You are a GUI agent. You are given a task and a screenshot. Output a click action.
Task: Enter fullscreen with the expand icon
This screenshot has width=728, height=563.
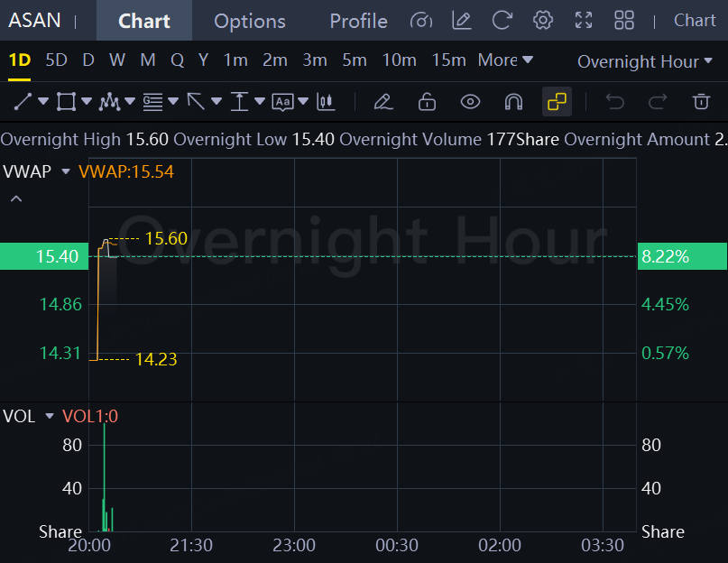(x=584, y=21)
